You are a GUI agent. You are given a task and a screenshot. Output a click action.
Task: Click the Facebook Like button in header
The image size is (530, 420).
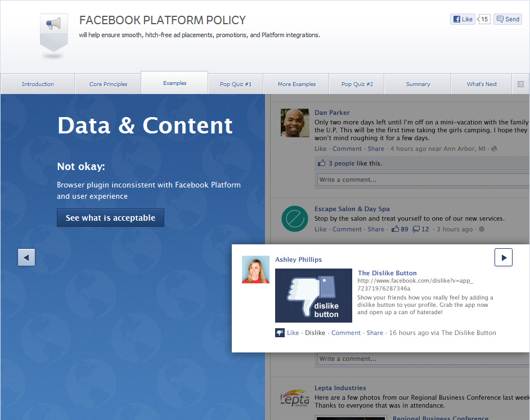click(x=462, y=19)
